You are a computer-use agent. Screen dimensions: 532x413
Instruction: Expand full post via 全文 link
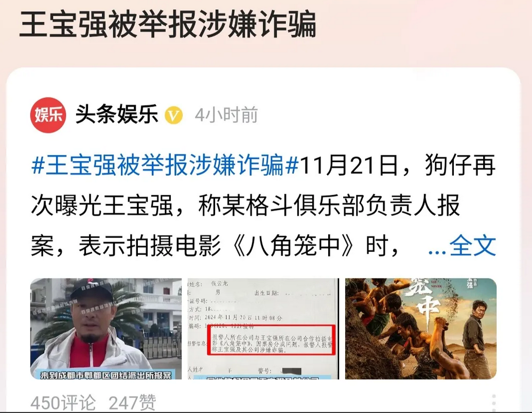[x=473, y=246]
